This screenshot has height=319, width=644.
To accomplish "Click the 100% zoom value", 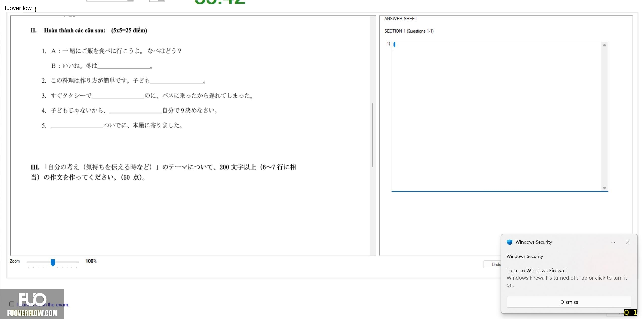I will point(91,261).
